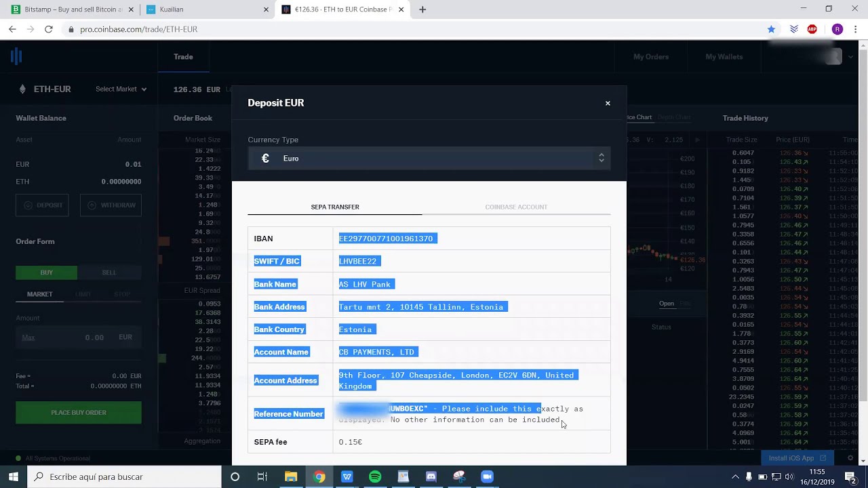Viewport: 868px width, 488px height.
Task: Select the BUY side in Order Form
Action: point(46,272)
